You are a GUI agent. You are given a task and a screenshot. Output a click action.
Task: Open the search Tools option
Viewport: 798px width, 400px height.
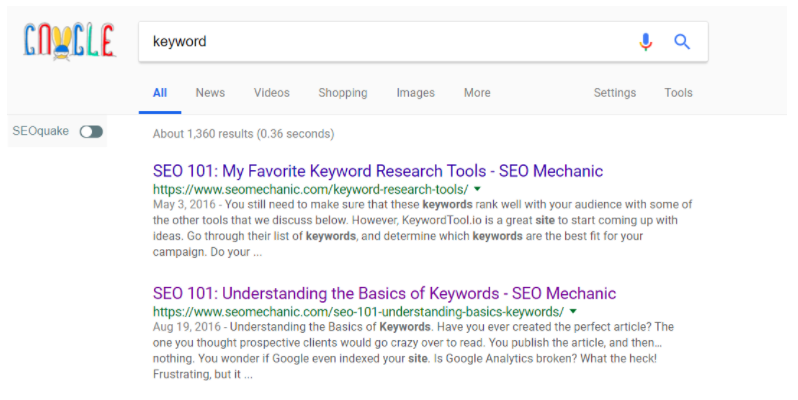click(x=678, y=93)
